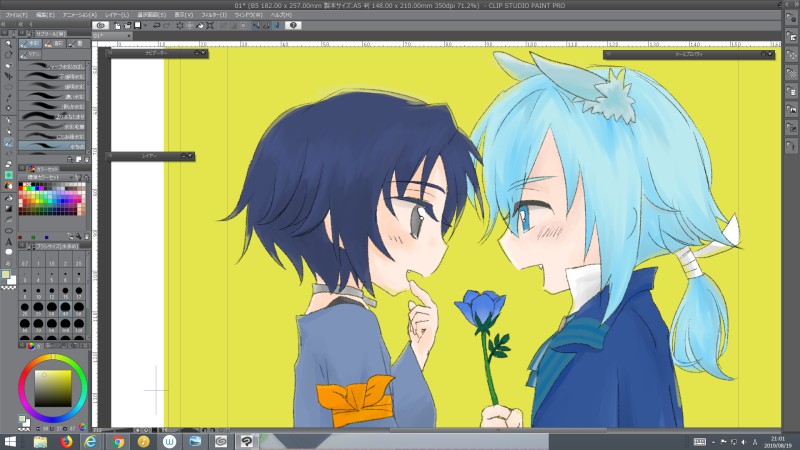This screenshot has width=800, height=450.
Task: Click the Scale/Rotate transform icon
Action: click(x=210, y=25)
